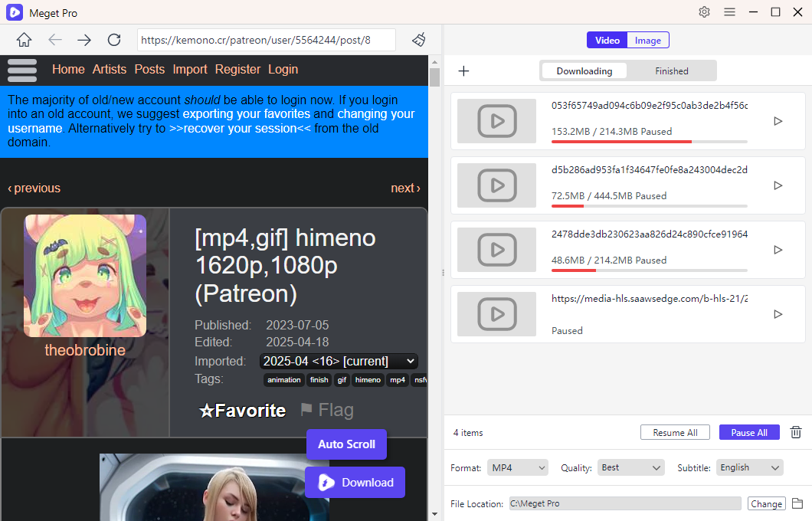Delete all downloads with trash icon
Screen dimensions: 812x521
796,432
